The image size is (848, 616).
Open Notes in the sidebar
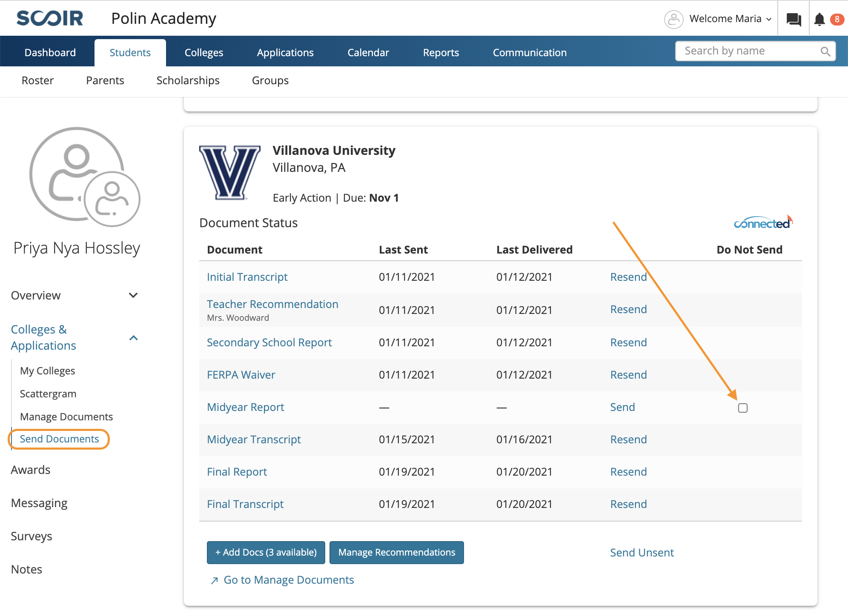click(26, 569)
